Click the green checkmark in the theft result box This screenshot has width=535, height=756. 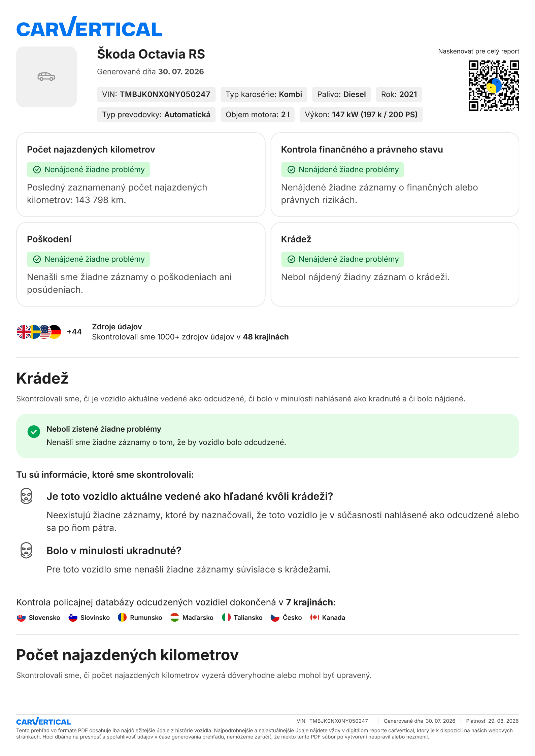[34, 432]
